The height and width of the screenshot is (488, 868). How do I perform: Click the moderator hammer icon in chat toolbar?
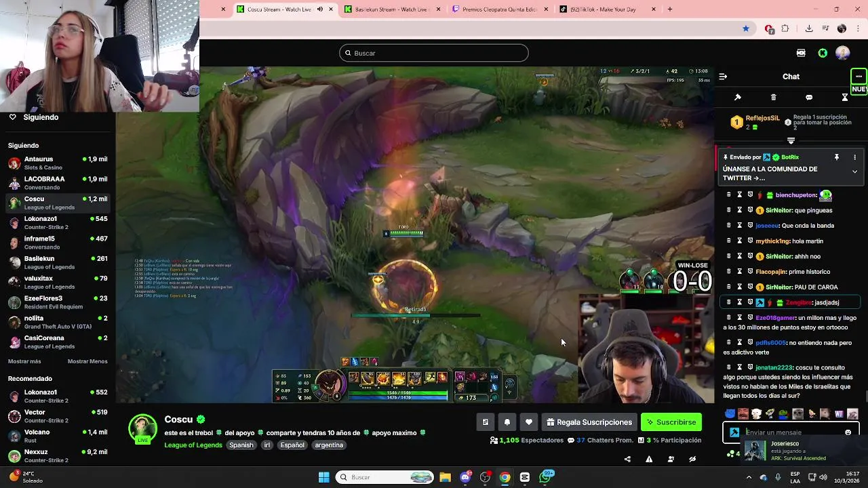(738, 98)
